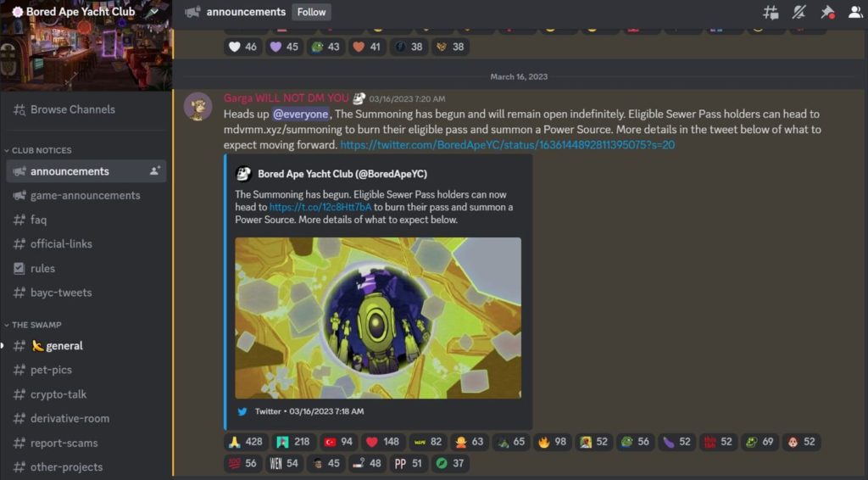
Task: Open the game-announcements channel
Action: coord(86,195)
